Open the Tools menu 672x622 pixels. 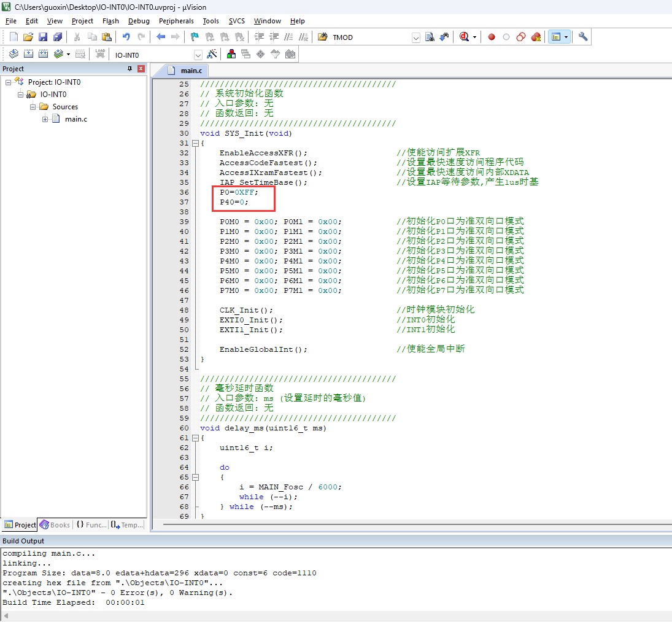click(211, 21)
